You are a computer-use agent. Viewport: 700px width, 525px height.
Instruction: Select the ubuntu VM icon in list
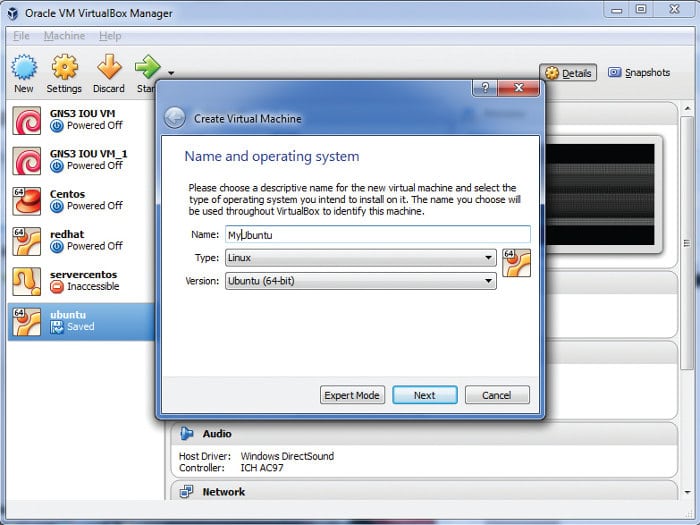pyautogui.click(x=27, y=321)
